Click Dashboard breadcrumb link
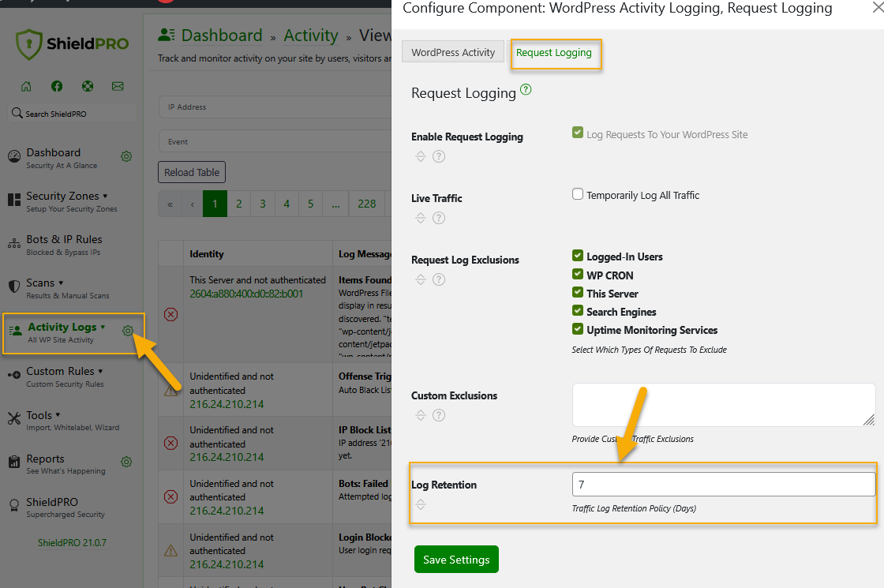Viewport: 884px width, 588px height. point(222,36)
